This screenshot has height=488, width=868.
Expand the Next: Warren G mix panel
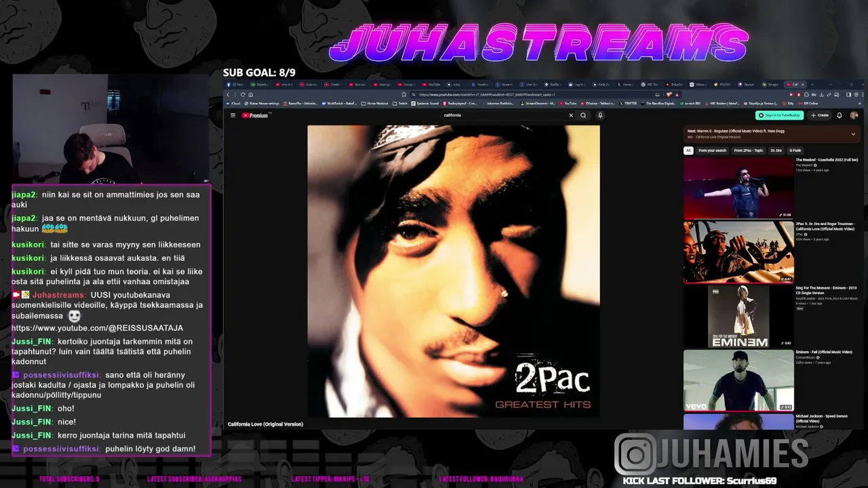coord(853,134)
